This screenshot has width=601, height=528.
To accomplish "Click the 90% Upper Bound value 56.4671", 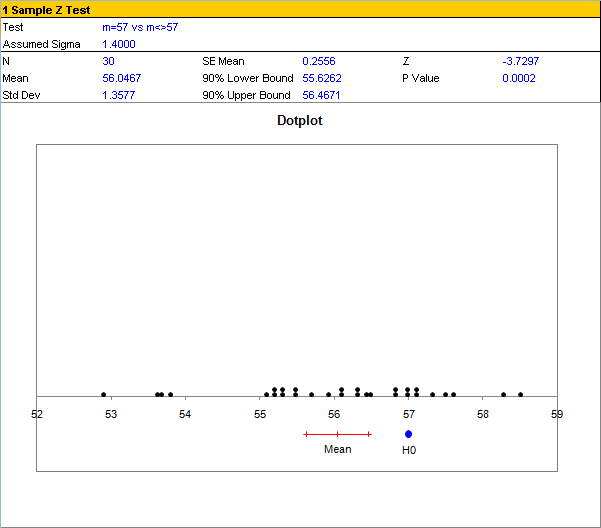I will 321,95.
